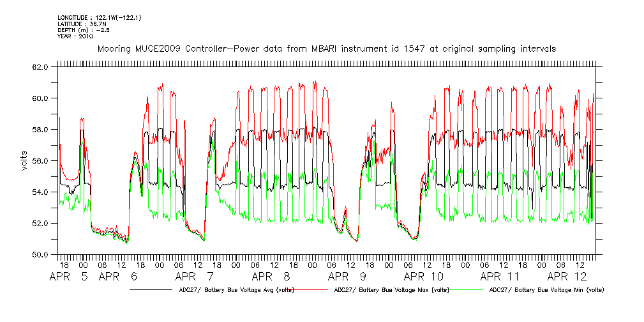This screenshot has height=322, width=644.
Task: Select the chart title starting with Mooring MUCE2009
Action: tap(326, 49)
